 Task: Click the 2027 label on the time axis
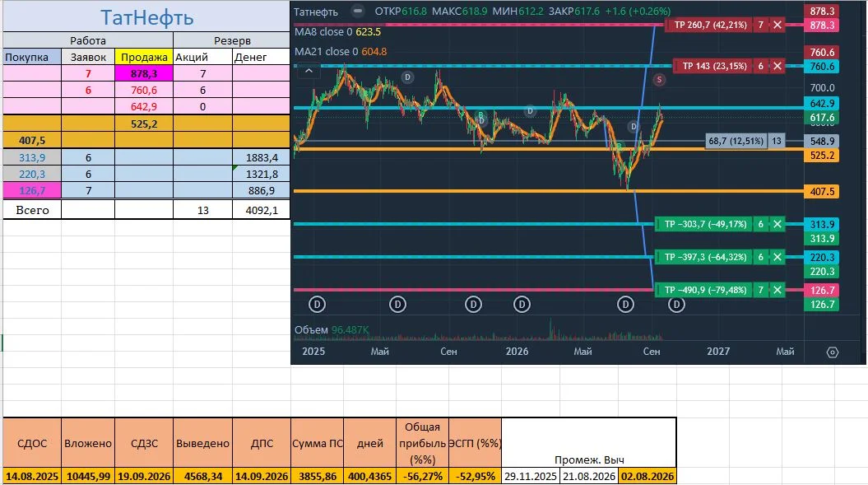click(x=718, y=352)
